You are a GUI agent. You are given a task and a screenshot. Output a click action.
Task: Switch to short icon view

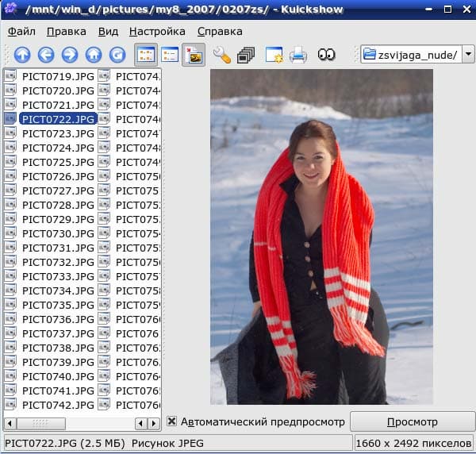146,55
